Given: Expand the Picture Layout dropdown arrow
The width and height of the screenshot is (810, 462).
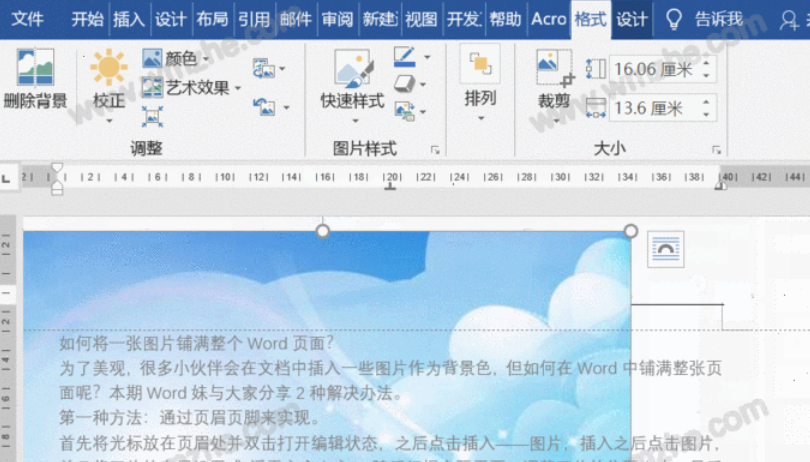Looking at the screenshot, I should coord(423,112).
